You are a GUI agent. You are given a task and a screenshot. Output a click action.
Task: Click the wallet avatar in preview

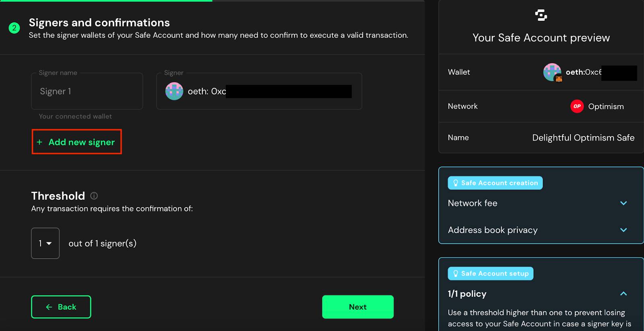[552, 72]
